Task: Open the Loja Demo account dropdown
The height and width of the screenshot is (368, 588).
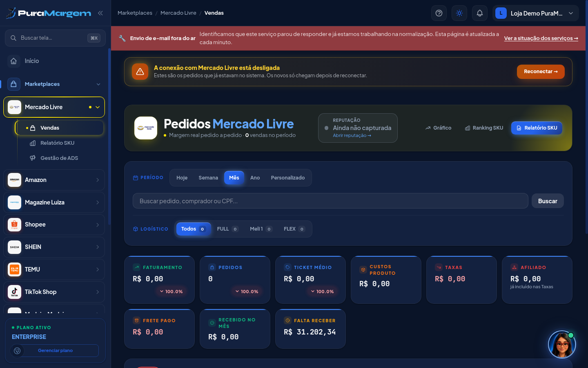Action: pos(536,13)
